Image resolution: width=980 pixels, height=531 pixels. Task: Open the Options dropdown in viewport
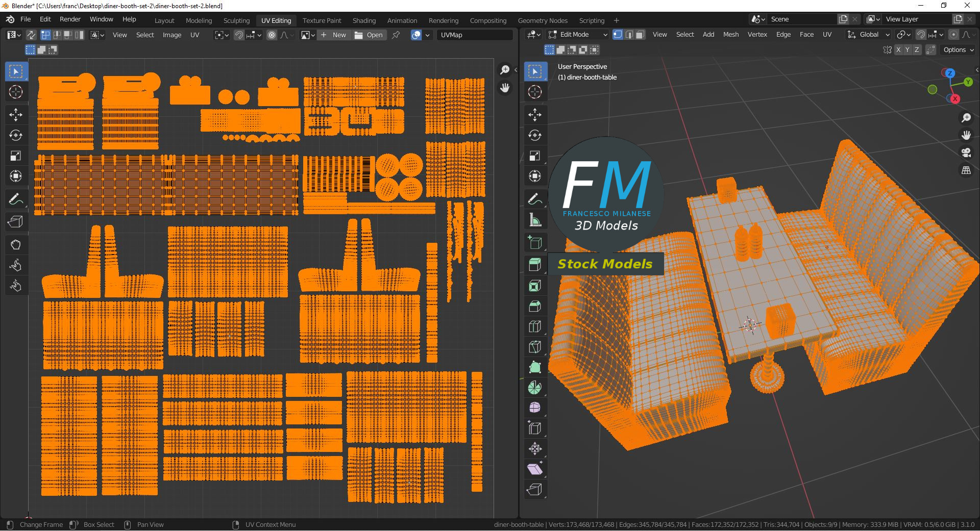pos(958,49)
